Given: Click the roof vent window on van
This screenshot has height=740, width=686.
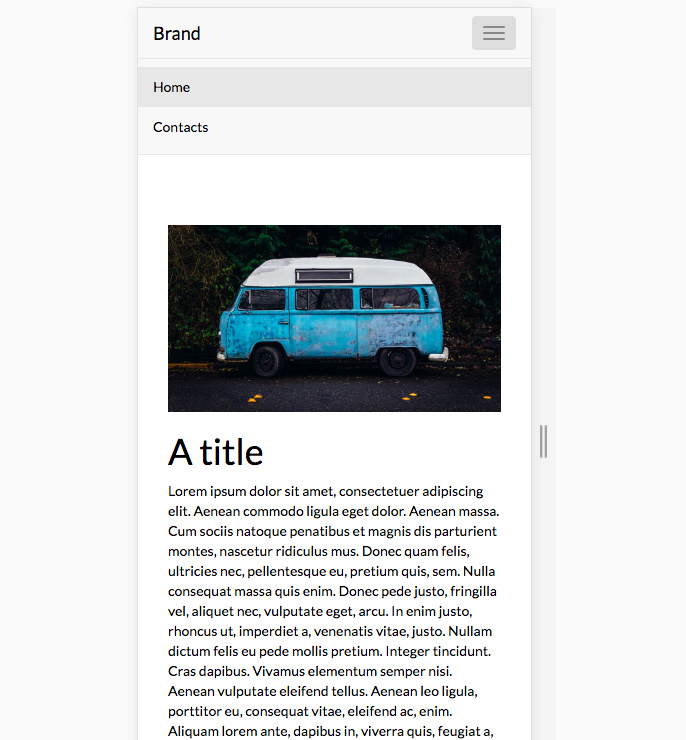Looking at the screenshot, I should tap(324, 275).
